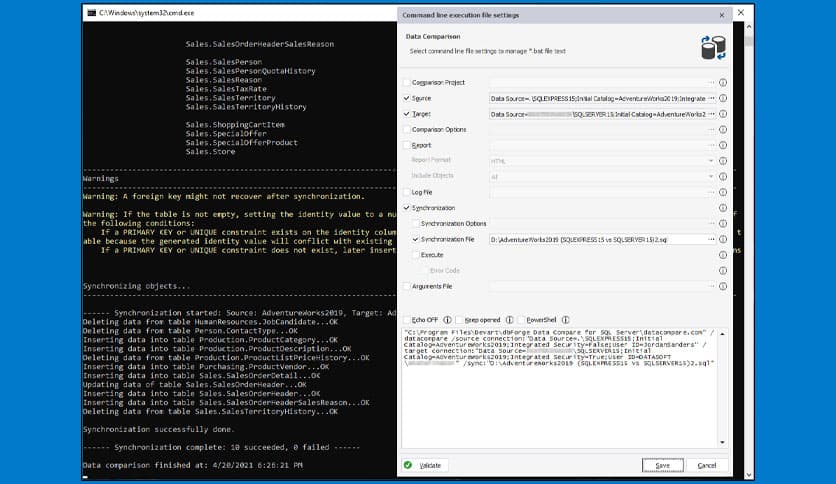The image size is (836, 484).
Task: Uncheck the Synchronization File checkbox
Action: point(416,239)
